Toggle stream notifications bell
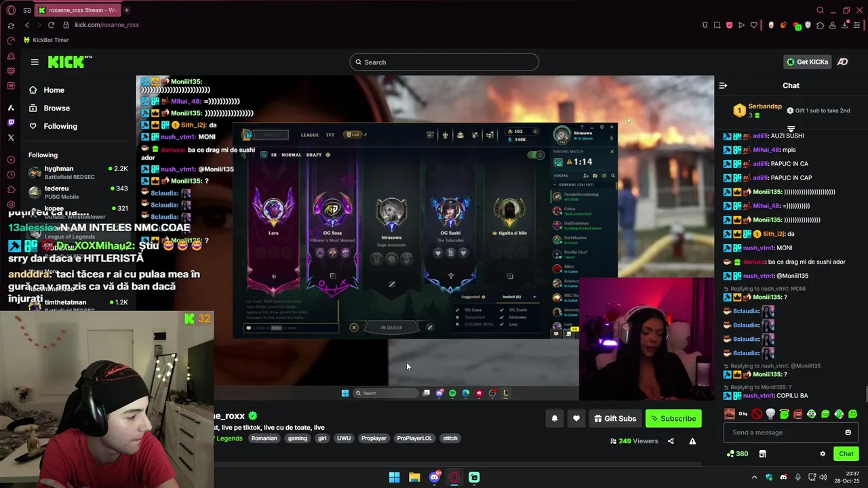The width and height of the screenshot is (868, 488). click(x=554, y=419)
